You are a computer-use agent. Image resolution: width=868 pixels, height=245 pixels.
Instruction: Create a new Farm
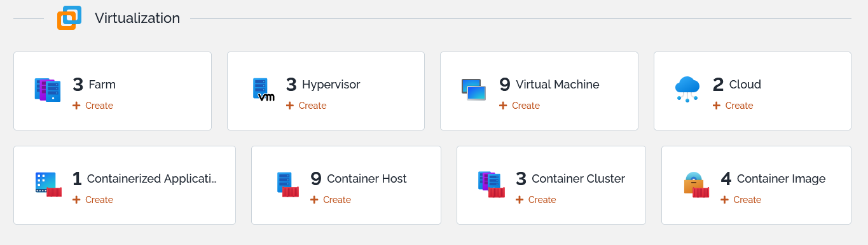93,106
